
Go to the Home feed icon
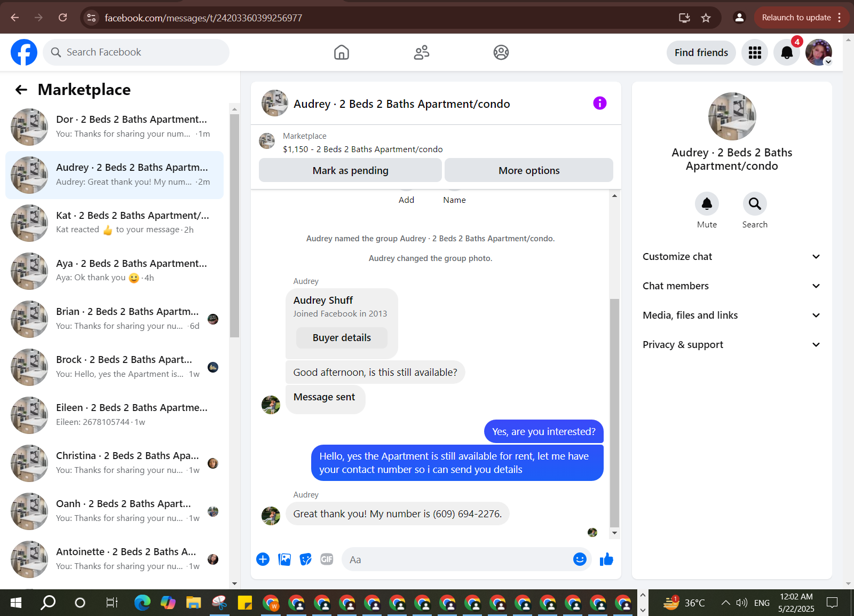click(x=342, y=52)
